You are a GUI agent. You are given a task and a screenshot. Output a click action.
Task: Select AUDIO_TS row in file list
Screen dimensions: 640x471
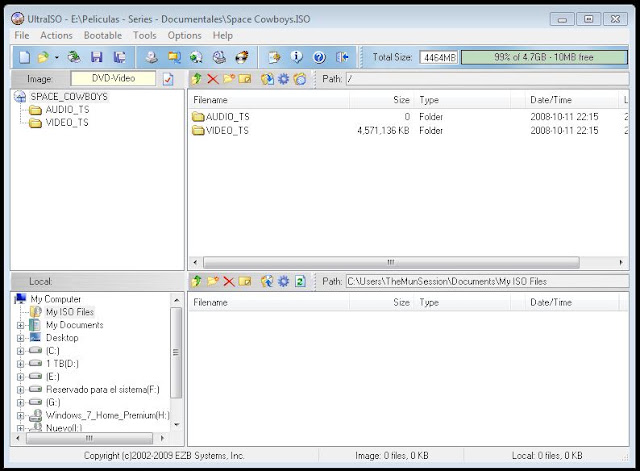click(x=407, y=117)
